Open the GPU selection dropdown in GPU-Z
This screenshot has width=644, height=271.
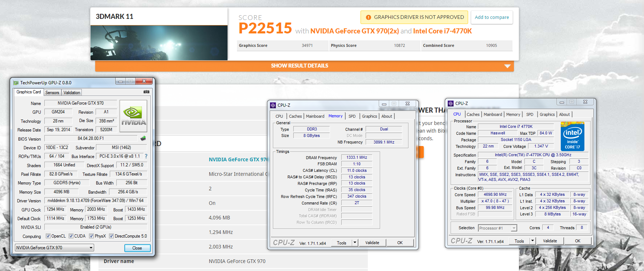55,248
